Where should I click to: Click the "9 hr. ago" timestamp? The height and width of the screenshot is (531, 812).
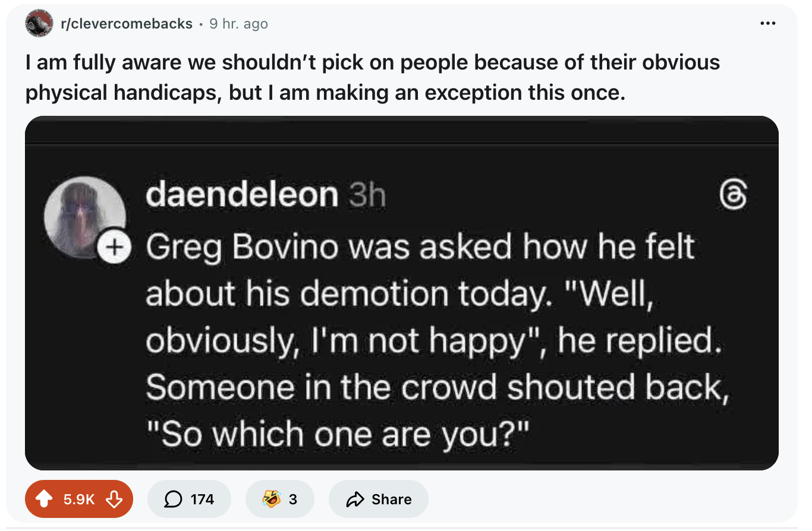point(238,24)
